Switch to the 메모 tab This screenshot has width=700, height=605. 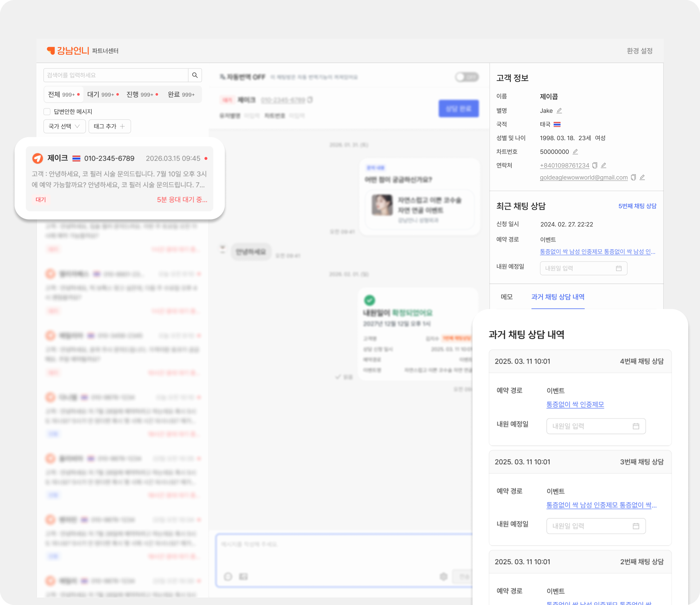point(506,297)
